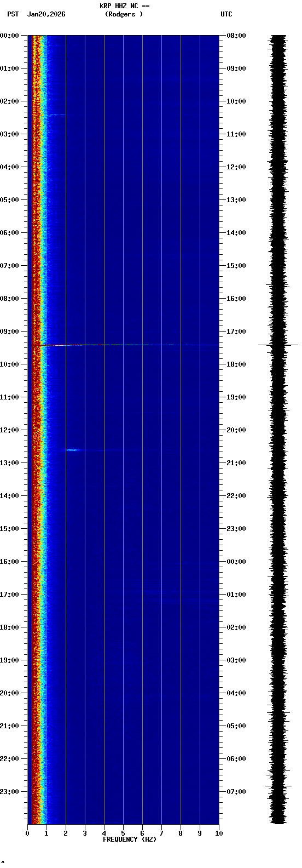This screenshot has width=302, height=868.
Task: Click the broadband event streak near 09:25 PST
Action: click(124, 345)
